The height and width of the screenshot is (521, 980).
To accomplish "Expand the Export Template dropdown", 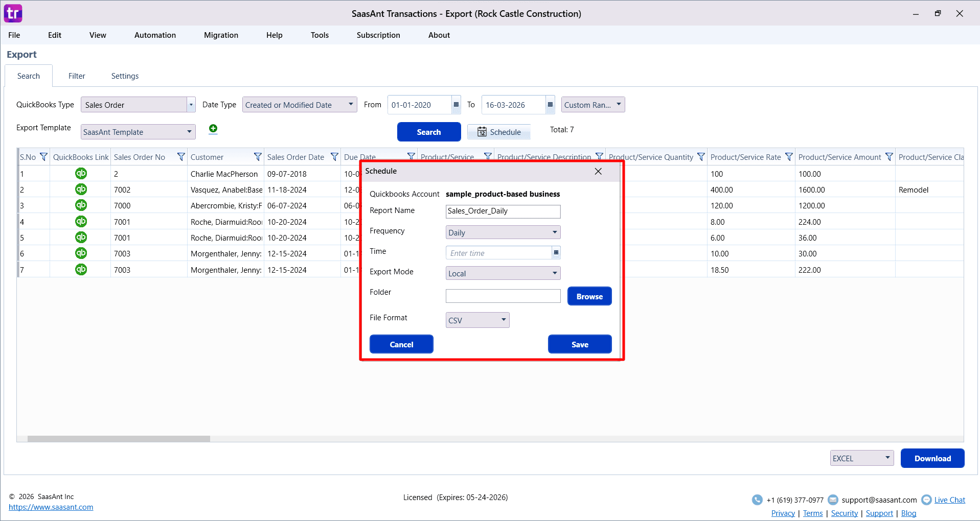I will (189, 132).
